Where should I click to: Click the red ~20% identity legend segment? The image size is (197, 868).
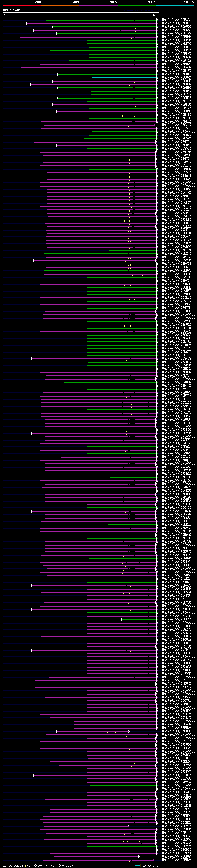coord(22,6)
